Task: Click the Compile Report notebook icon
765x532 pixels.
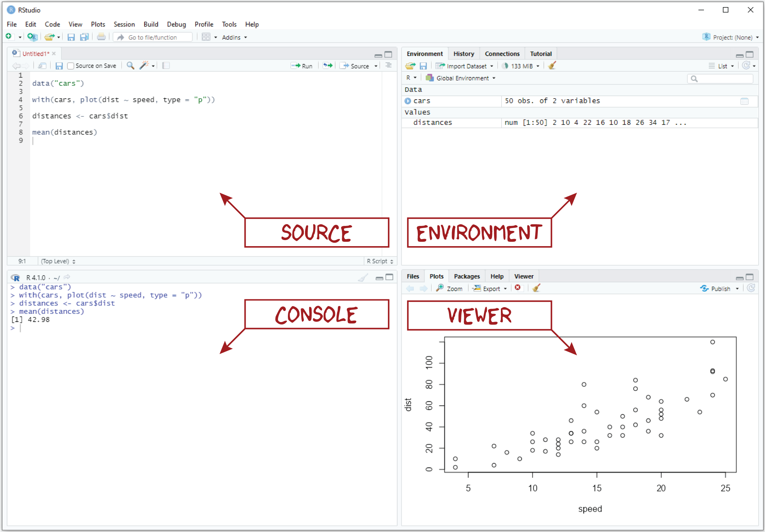Action: (x=166, y=66)
